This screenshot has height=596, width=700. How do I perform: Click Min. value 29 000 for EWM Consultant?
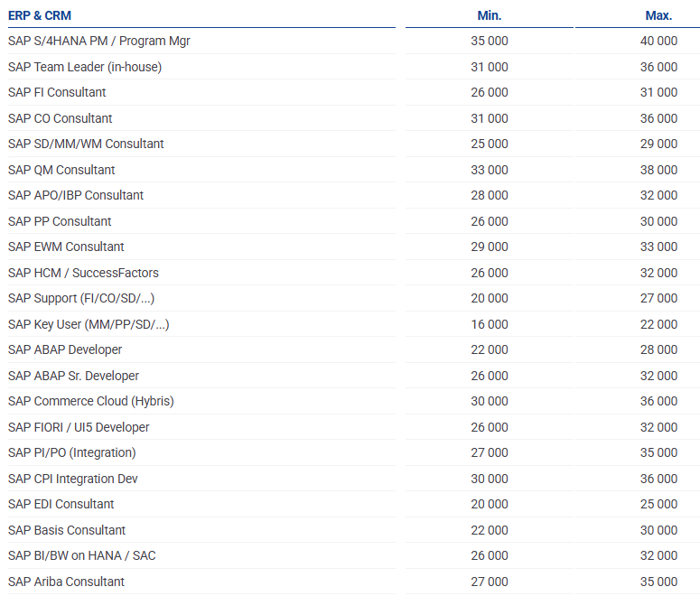tap(490, 247)
